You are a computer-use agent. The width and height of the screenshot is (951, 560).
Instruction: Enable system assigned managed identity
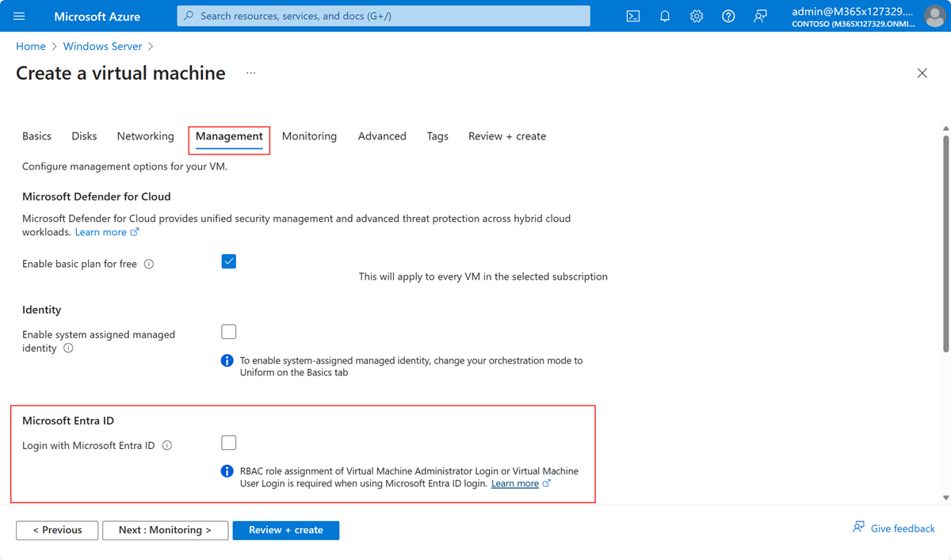(228, 331)
